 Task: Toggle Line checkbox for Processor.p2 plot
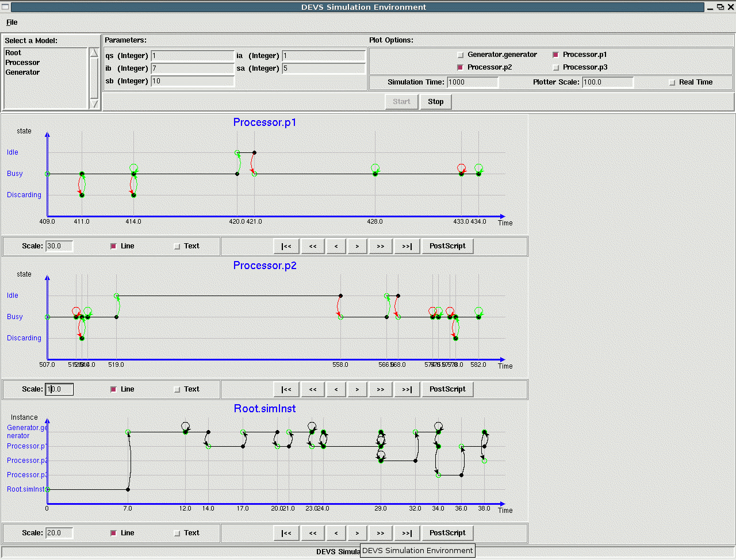tap(113, 389)
